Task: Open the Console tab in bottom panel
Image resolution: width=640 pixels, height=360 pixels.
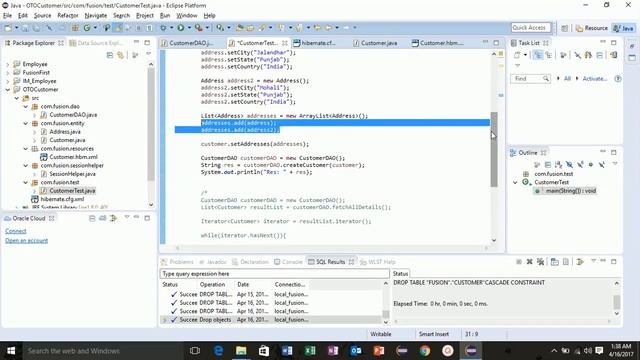Action: (288, 262)
